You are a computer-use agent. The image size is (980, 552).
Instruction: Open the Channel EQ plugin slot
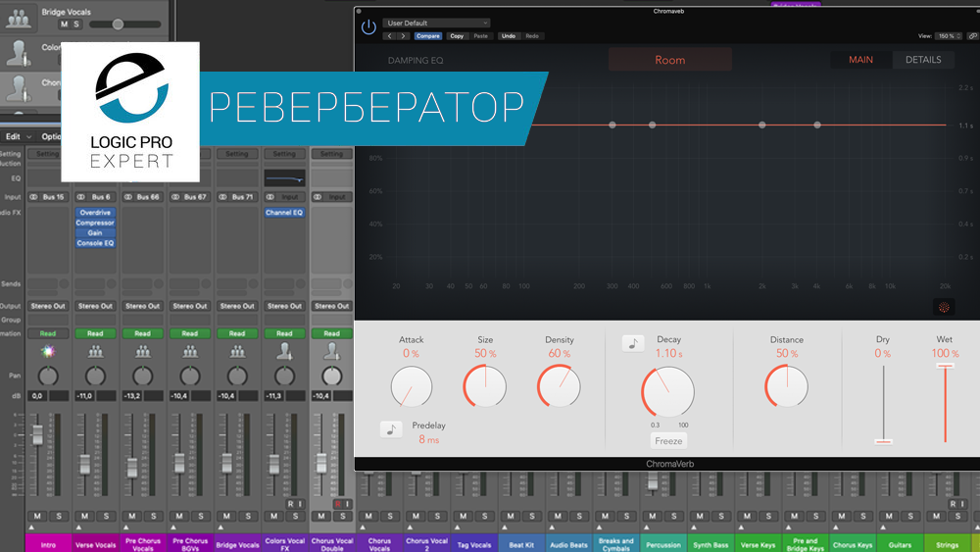(284, 213)
